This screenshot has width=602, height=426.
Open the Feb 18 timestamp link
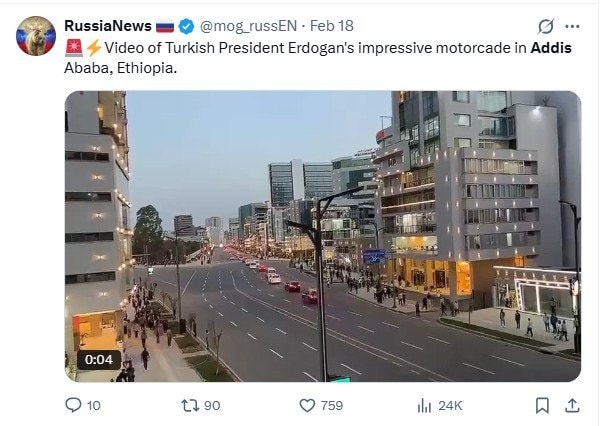(x=332, y=26)
